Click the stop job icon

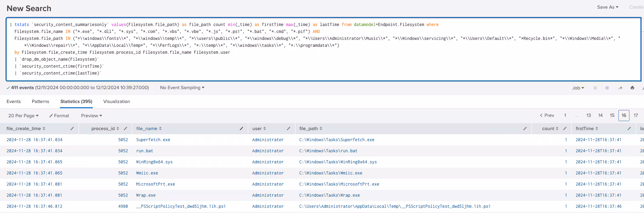click(x=607, y=88)
